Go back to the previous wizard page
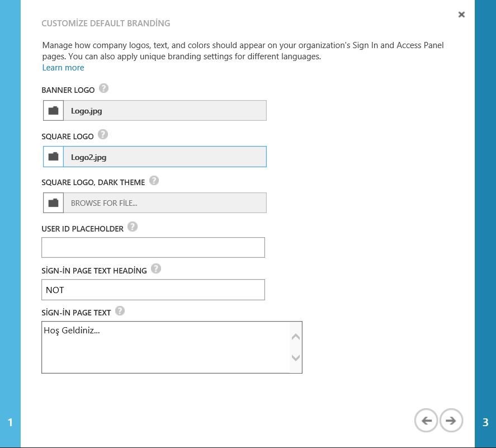This screenshot has height=448, width=496. click(x=426, y=420)
